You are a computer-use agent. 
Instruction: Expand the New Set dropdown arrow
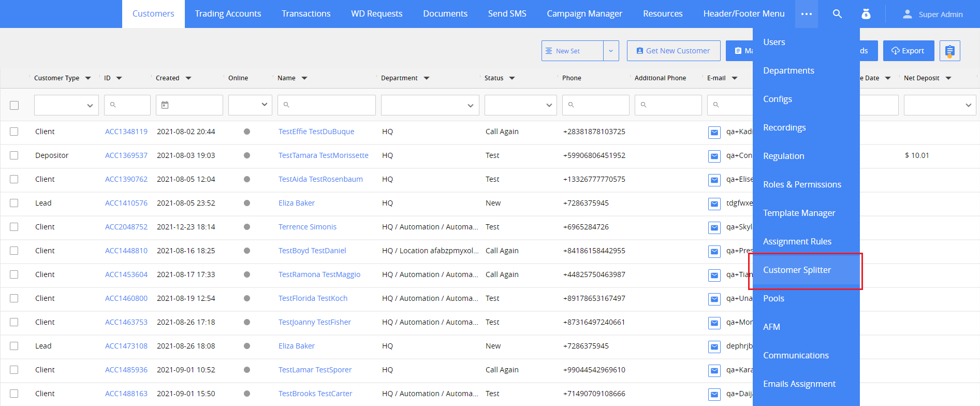point(611,51)
